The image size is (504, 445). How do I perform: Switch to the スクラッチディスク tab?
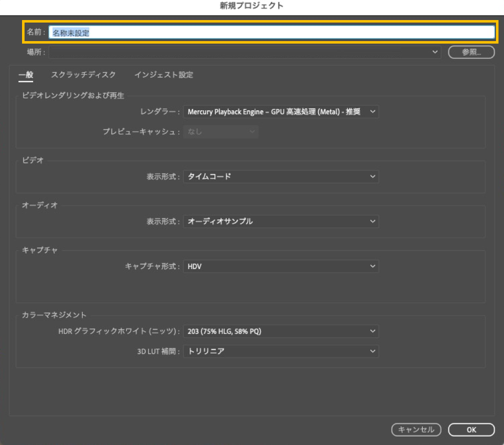(83, 75)
